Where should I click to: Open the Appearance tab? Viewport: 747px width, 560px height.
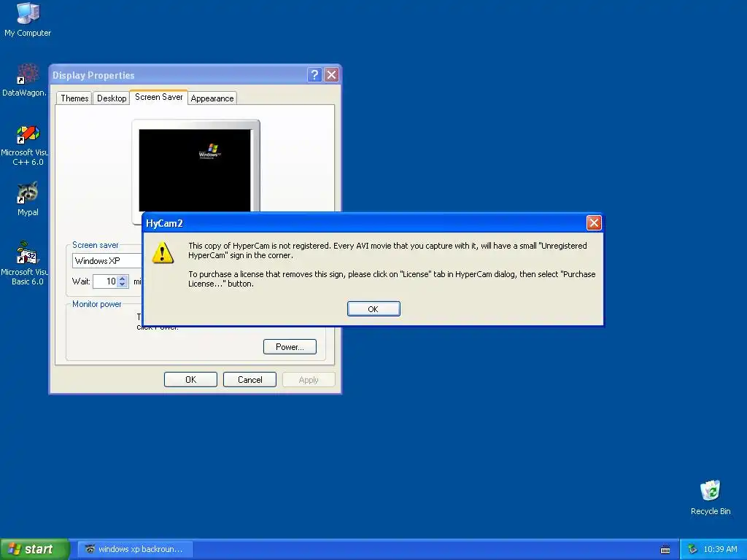[212, 98]
